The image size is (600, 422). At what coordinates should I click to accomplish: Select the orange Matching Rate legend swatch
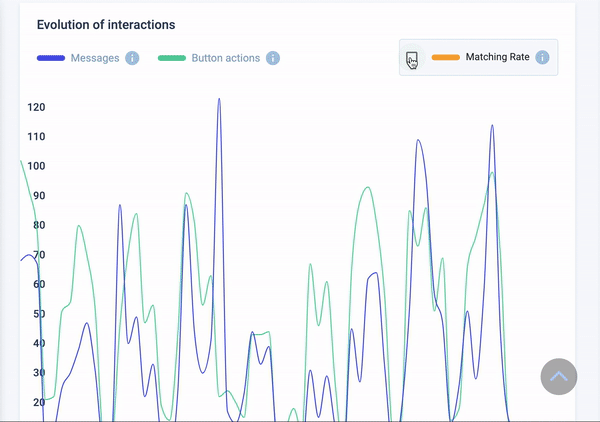pos(445,57)
